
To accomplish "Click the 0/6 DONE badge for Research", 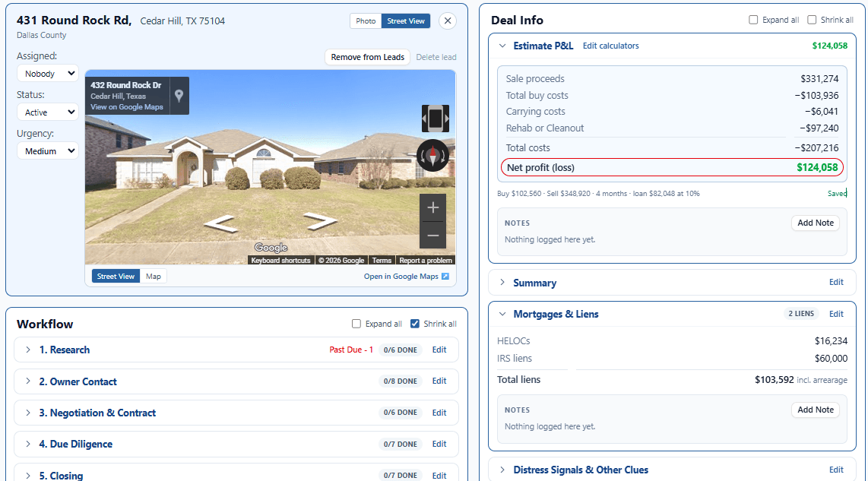I will click(401, 350).
